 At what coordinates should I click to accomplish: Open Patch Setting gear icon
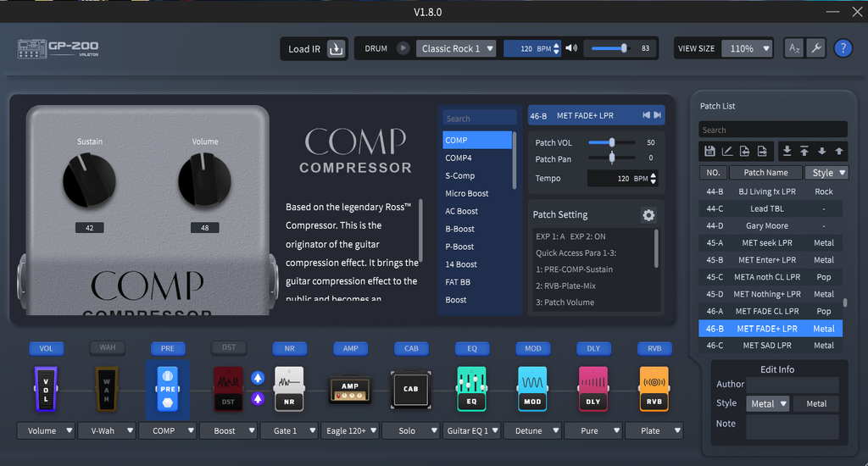(648, 214)
